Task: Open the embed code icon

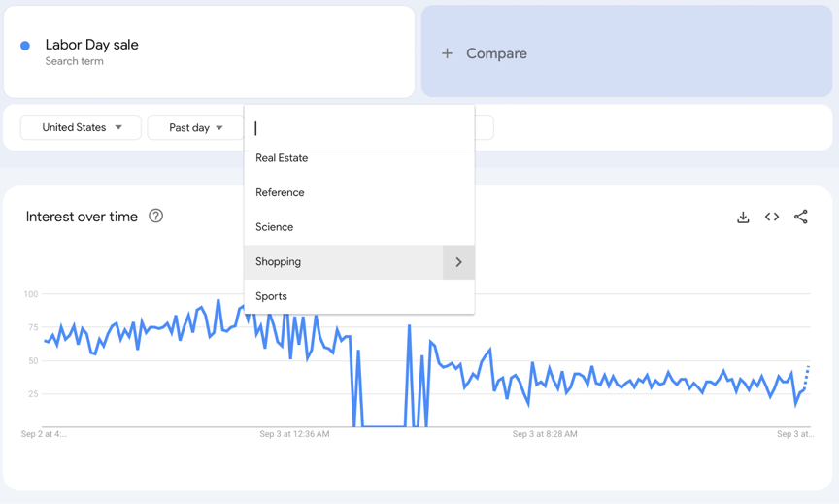Action: tap(772, 218)
